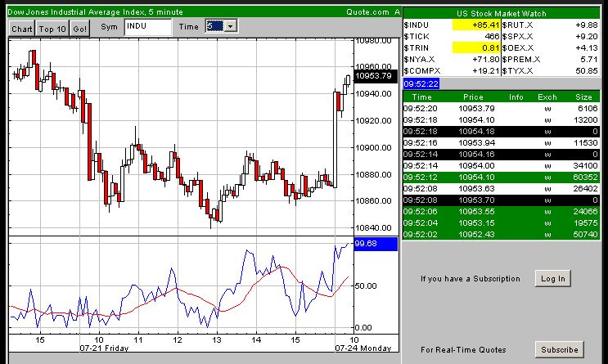Viewport: 608px width, 364px height.
Task: Click the Quote.com label in the chart header
Action: coord(367,12)
